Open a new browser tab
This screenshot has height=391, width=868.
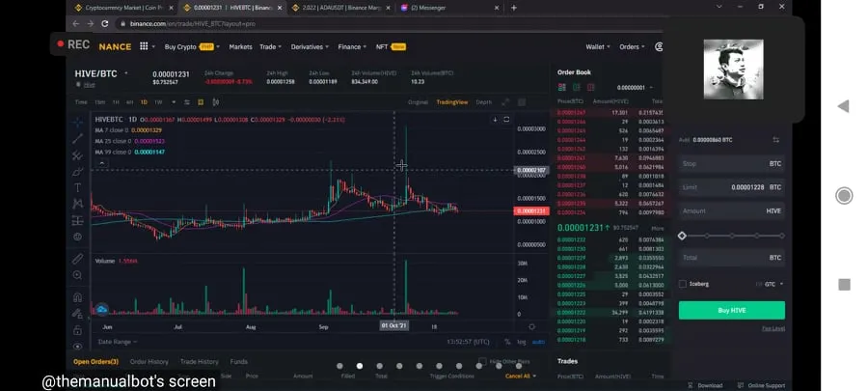pos(514,8)
